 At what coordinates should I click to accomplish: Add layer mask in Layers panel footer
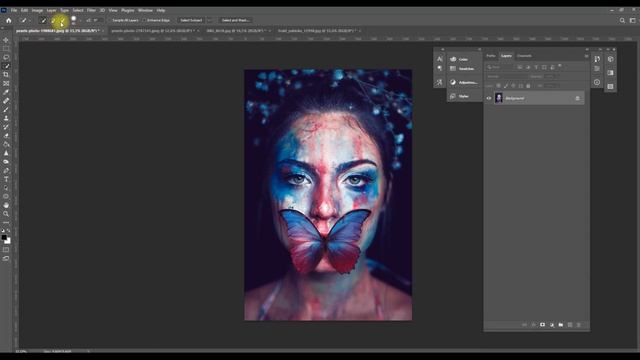pos(542,325)
